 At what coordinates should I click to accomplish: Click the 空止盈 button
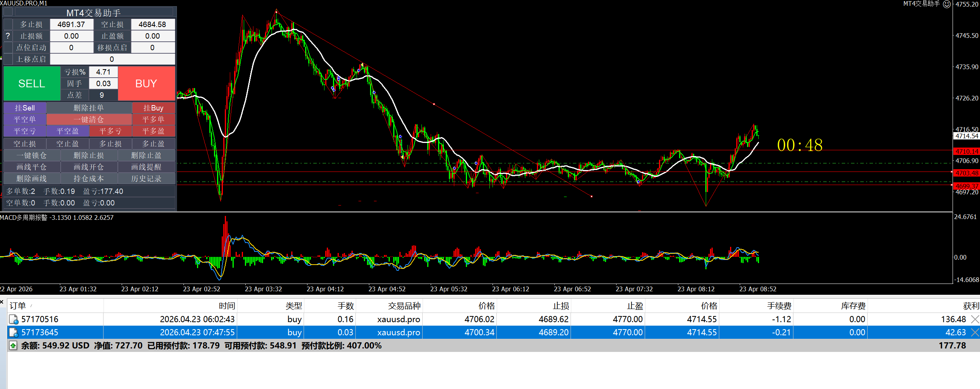(x=68, y=144)
